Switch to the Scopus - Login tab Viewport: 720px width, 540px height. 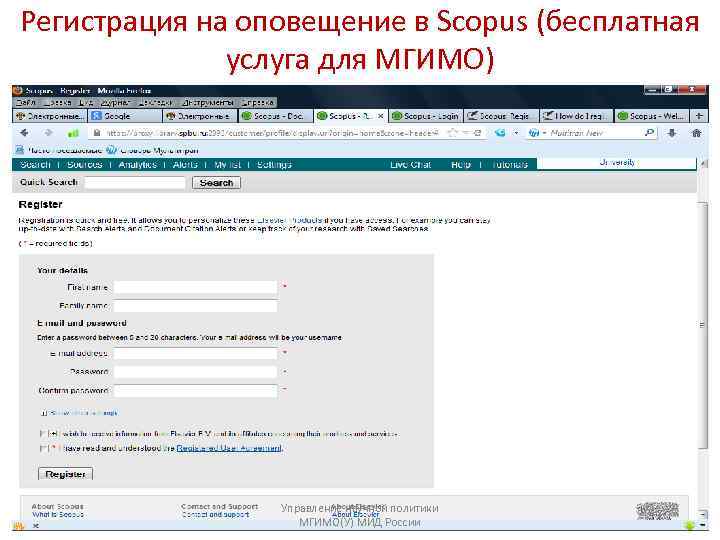pyautogui.click(x=426, y=116)
